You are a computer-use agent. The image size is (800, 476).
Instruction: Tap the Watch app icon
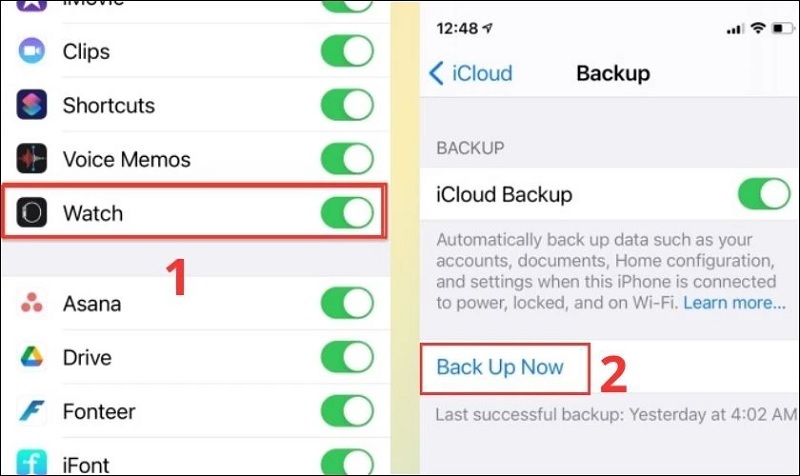(x=32, y=212)
